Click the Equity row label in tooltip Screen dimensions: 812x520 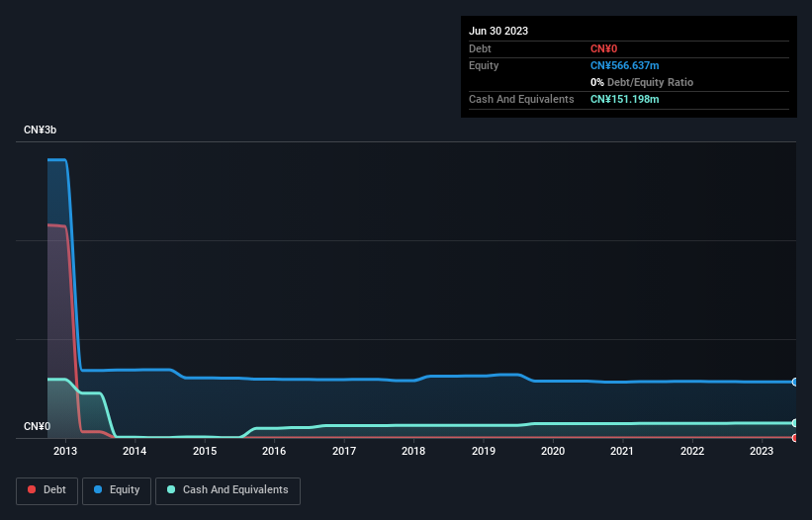point(484,65)
